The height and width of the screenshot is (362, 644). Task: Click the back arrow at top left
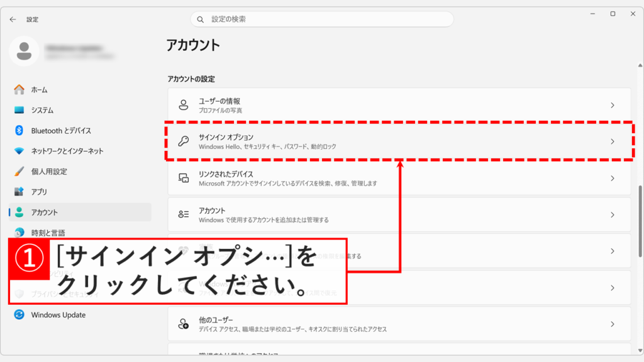(12, 19)
